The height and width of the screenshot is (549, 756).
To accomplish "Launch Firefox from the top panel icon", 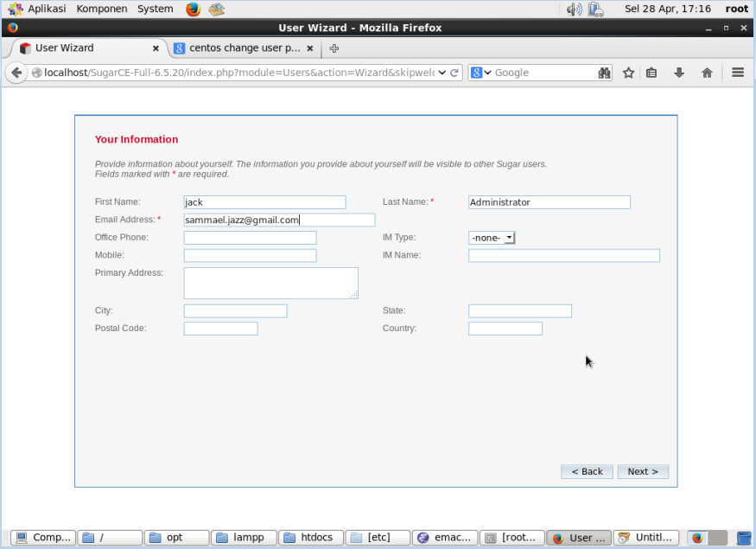I will [193, 10].
